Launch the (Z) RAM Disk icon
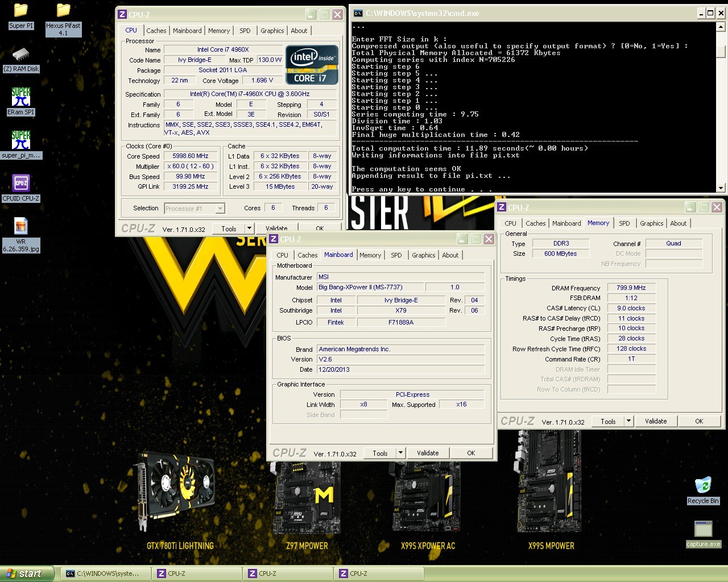This screenshot has width=728, height=582. point(21,60)
